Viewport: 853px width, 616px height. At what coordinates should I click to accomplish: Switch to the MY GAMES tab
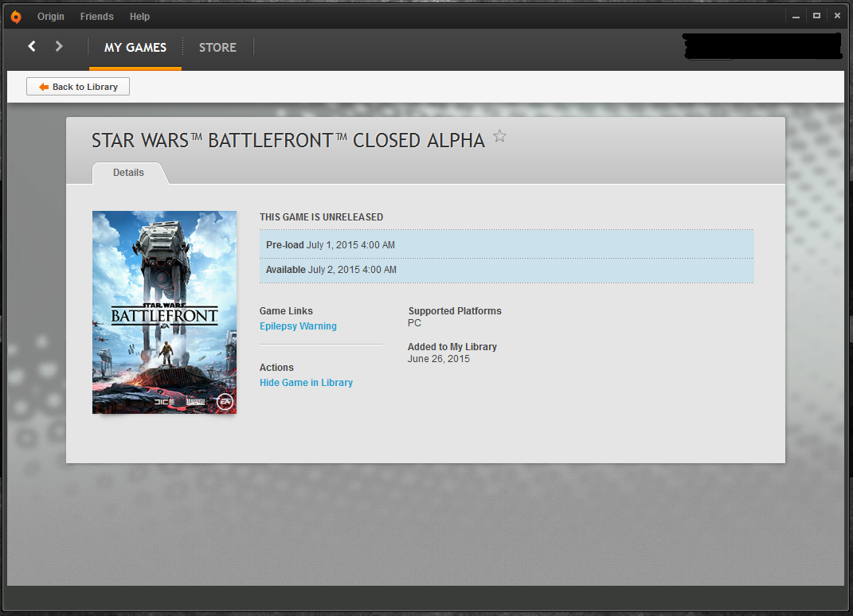(135, 48)
